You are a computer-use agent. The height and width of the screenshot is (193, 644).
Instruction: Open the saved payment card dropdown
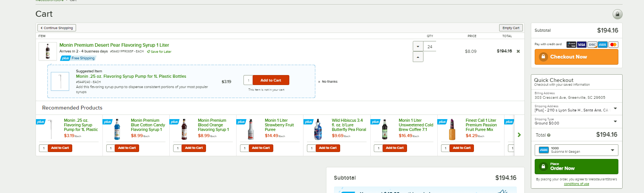pyautogui.click(x=576, y=150)
